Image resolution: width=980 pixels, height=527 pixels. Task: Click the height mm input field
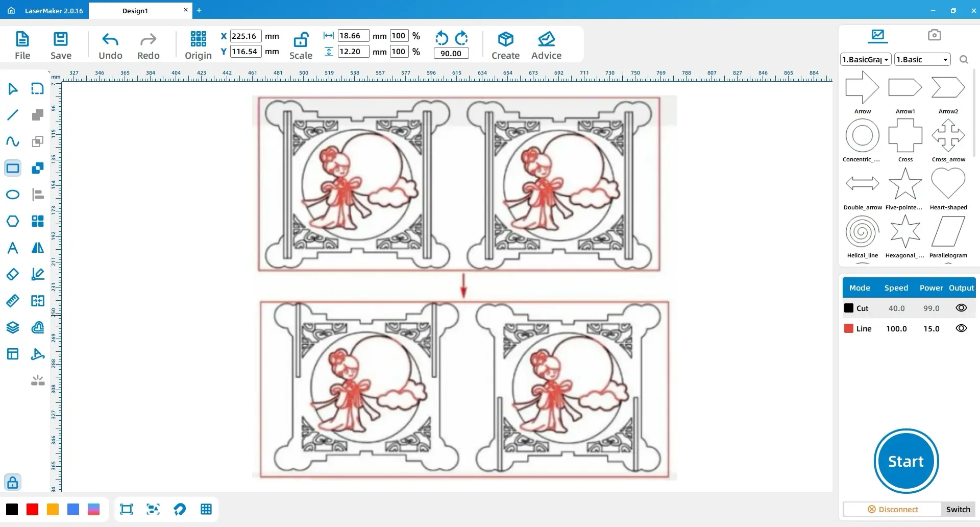point(353,51)
